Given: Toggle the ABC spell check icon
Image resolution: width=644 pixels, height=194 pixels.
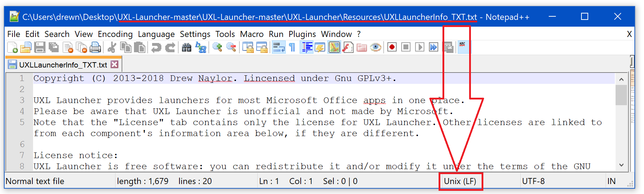Looking at the screenshot, I should pyautogui.click(x=463, y=47).
